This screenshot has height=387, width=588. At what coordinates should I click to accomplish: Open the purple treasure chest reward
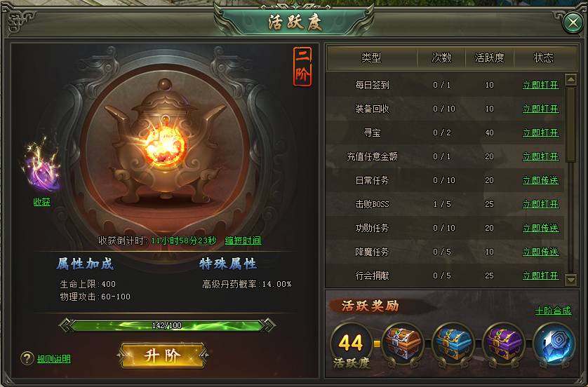pos(503,344)
